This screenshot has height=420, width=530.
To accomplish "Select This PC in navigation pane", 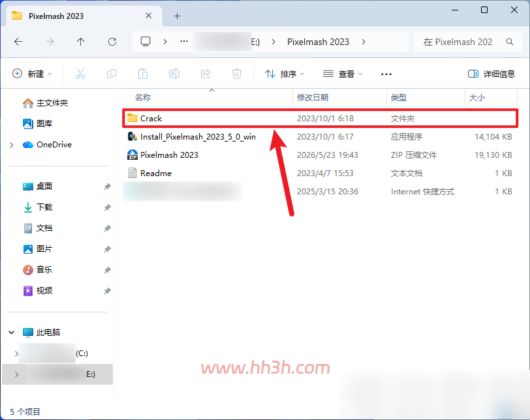I will coord(42,332).
